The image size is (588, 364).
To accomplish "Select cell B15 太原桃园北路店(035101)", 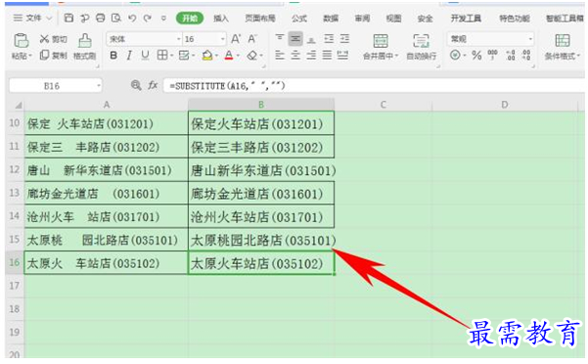I will coord(261,240).
